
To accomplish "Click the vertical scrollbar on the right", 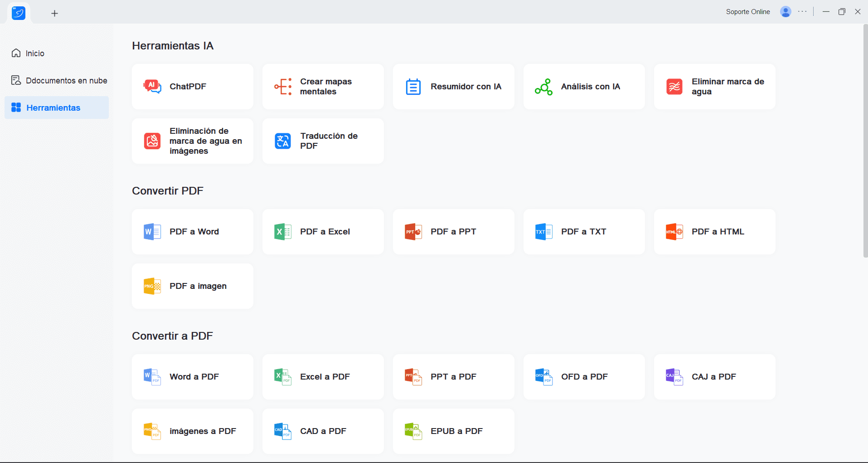I will click(865, 141).
